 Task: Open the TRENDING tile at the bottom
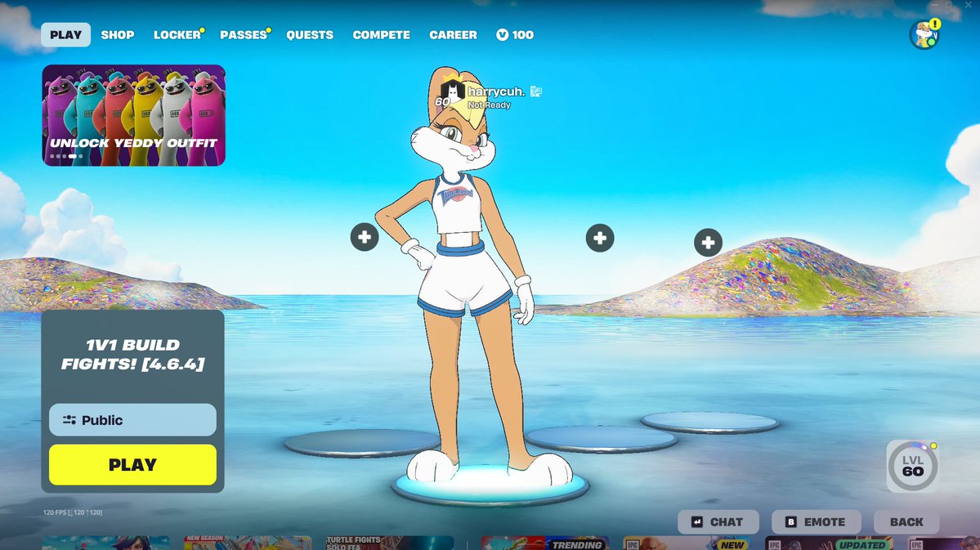point(545,543)
